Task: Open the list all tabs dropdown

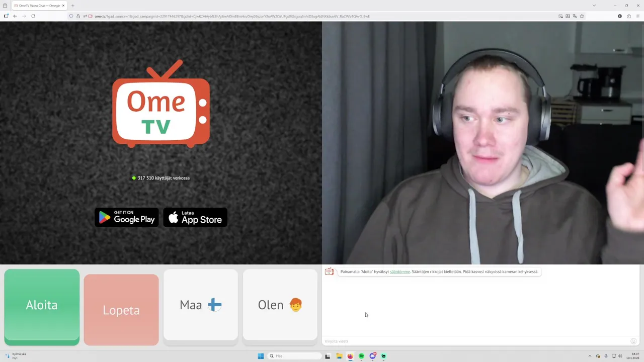Action: coord(594,6)
